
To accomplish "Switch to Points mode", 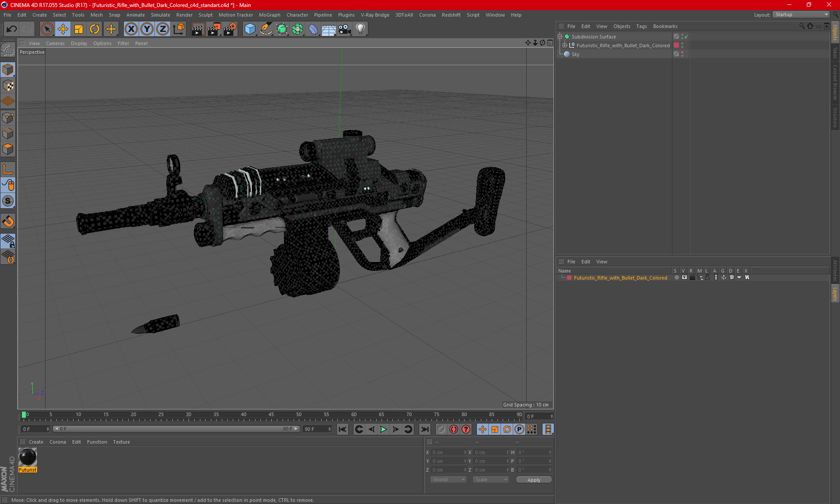I will tap(8, 118).
